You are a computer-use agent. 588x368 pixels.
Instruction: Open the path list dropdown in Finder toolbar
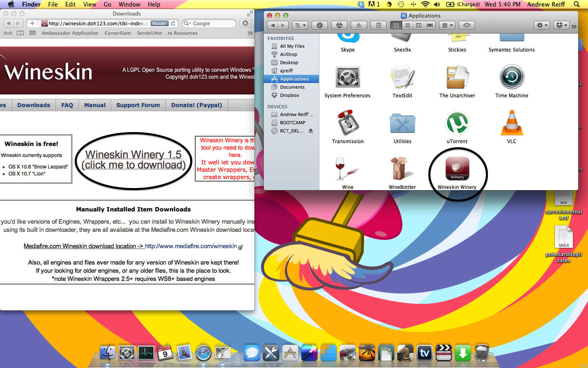tap(300, 25)
